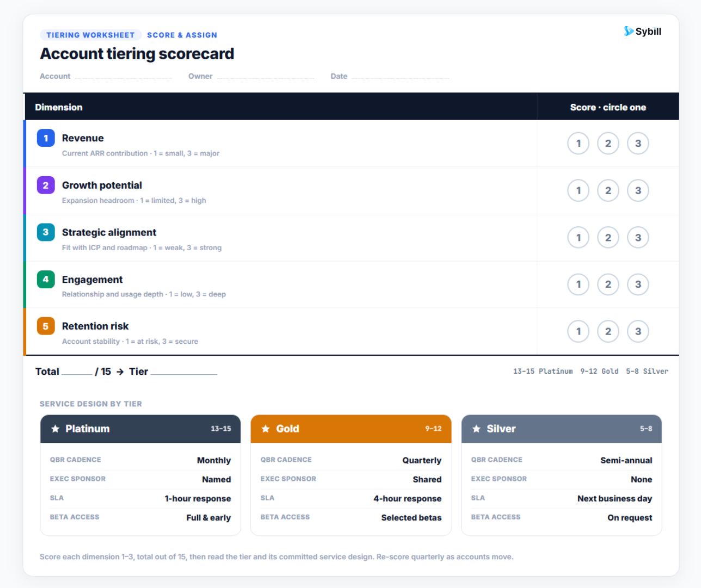Circle score 2 for Revenue
701x588 pixels.
608,144
